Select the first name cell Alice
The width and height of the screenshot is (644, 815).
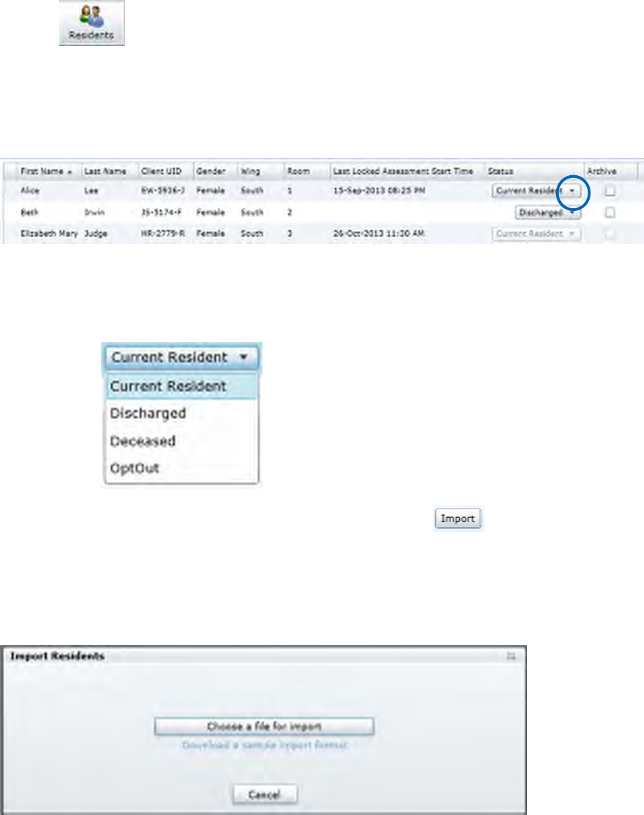point(30,191)
